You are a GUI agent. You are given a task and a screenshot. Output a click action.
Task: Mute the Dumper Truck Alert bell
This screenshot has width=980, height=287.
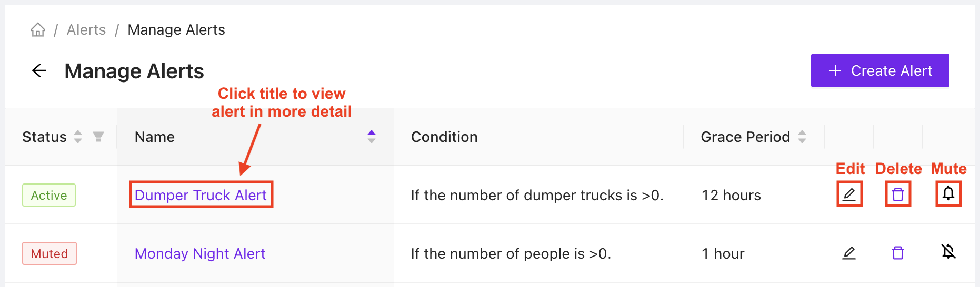(x=948, y=194)
